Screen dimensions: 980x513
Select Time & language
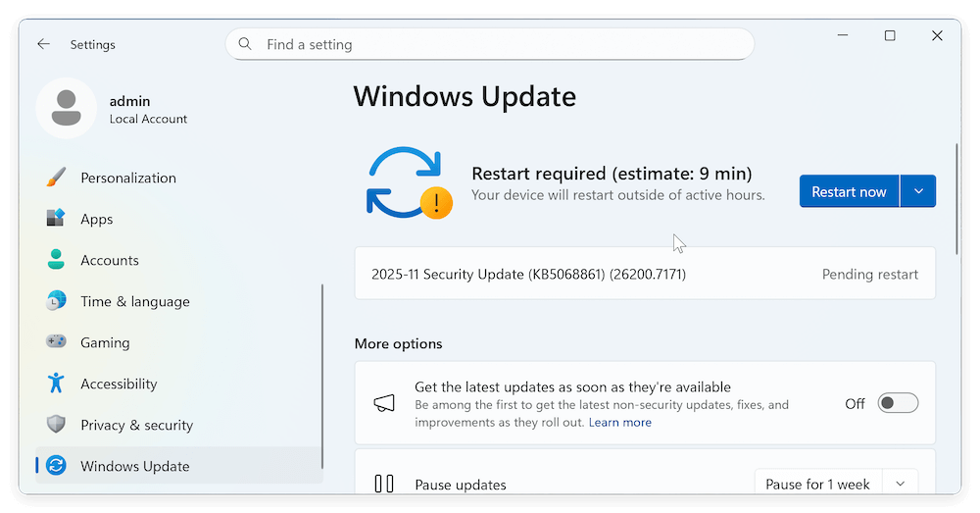(x=178, y=301)
